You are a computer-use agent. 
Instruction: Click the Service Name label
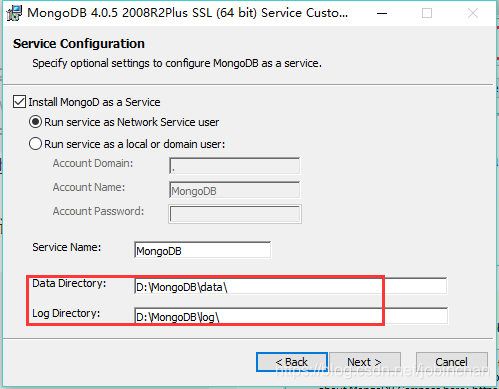pos(67,247)
